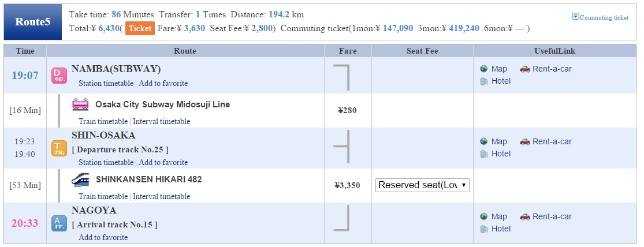
Task: Click the Shinkansen bullet train icon
Action: pyautogui.click(x=80, y=179)
